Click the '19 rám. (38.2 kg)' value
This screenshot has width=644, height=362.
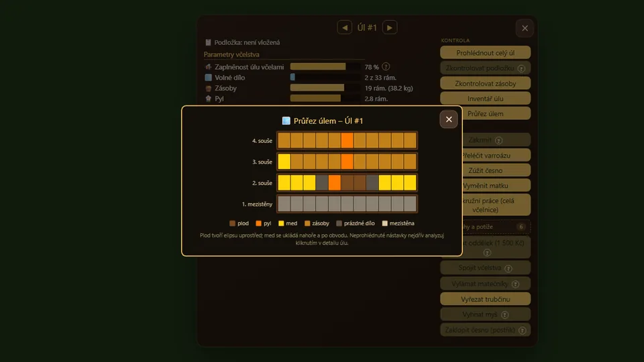388,88
